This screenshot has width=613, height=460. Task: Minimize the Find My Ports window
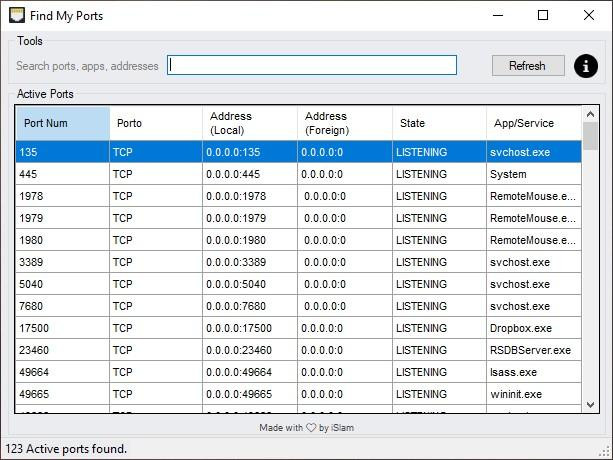pyautogui.click(x=498, y=16)
